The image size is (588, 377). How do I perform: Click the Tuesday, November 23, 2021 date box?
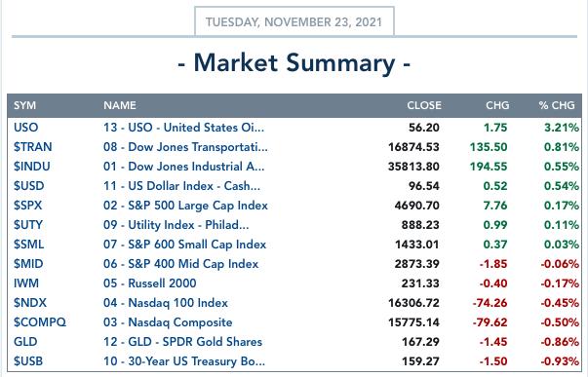(294, 21)
